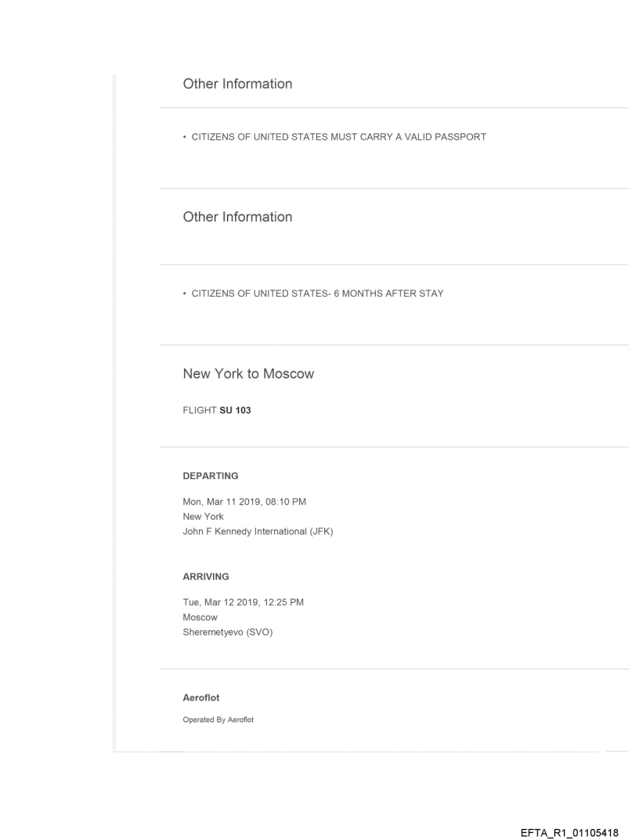
Task: Select arrival time Tue, Mar 12 2019
Action: (x=248, y=602)
